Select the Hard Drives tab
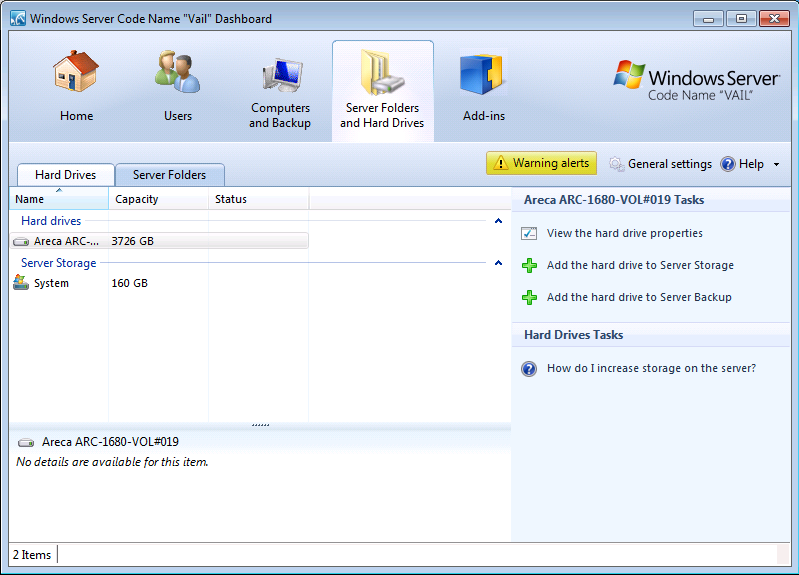 click(x=65, y=175)
